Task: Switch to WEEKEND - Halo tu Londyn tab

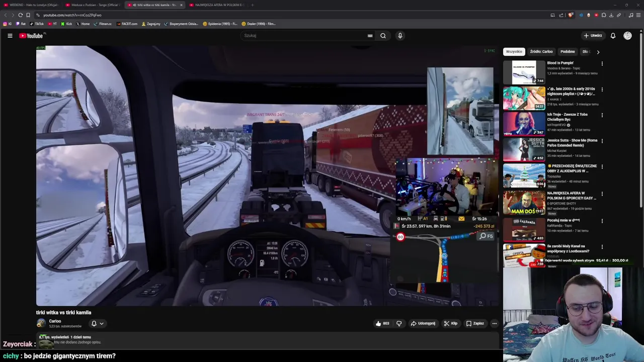Action: (x=32, y=5)
